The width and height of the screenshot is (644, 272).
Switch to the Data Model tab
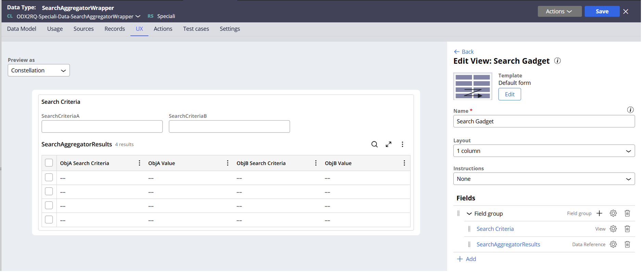(22, 29)
